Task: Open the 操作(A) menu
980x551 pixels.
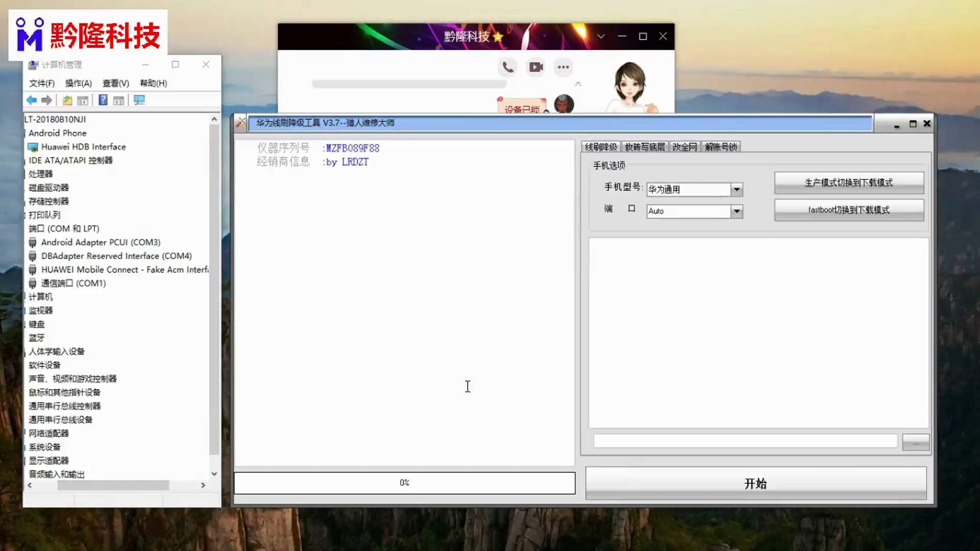Action: [x=78, y=83]
